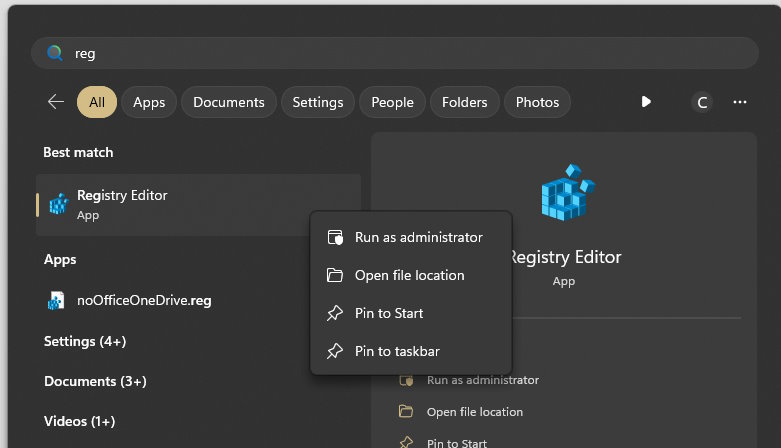Click the noOfficeOneDrive.reg file icon
Screen dimensions: 781x448
56,300
